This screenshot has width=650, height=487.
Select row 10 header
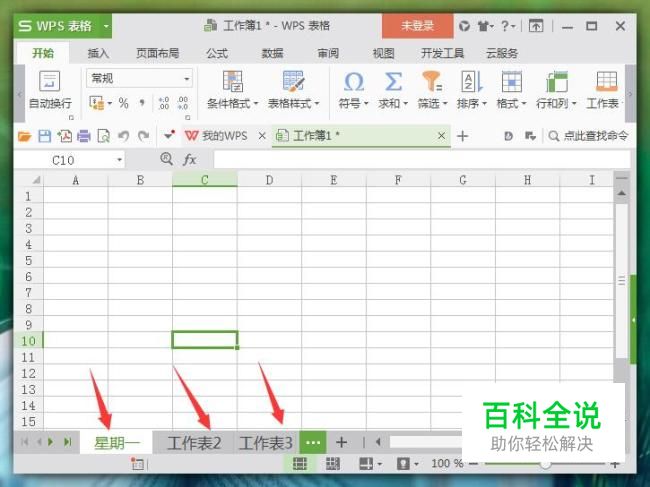point(28,341)
